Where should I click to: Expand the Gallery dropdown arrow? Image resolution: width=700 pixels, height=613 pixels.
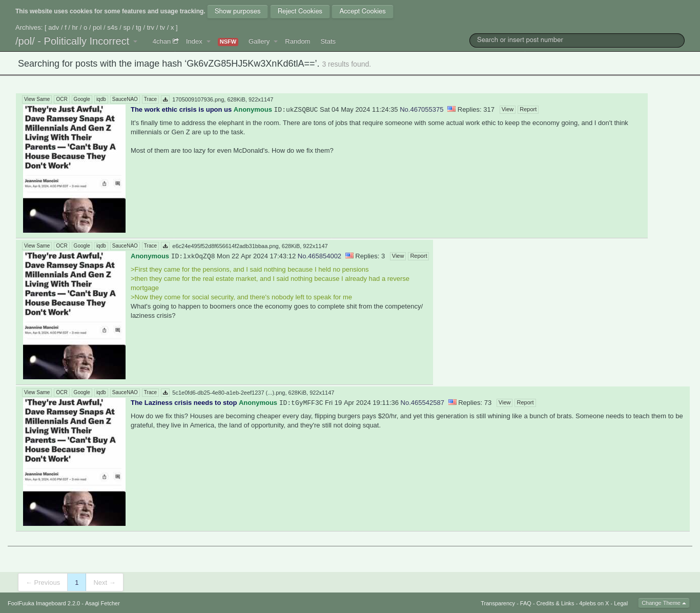click(x=276, y=42)
